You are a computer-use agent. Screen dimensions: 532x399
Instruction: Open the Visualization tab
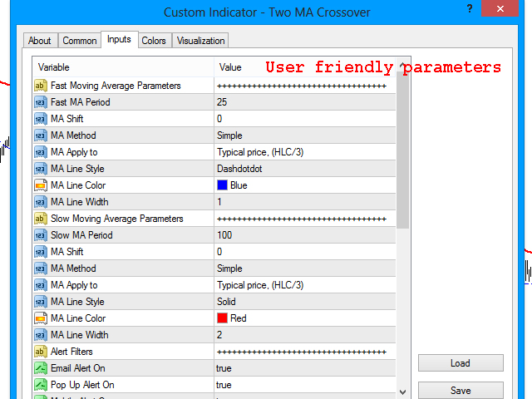200,41
